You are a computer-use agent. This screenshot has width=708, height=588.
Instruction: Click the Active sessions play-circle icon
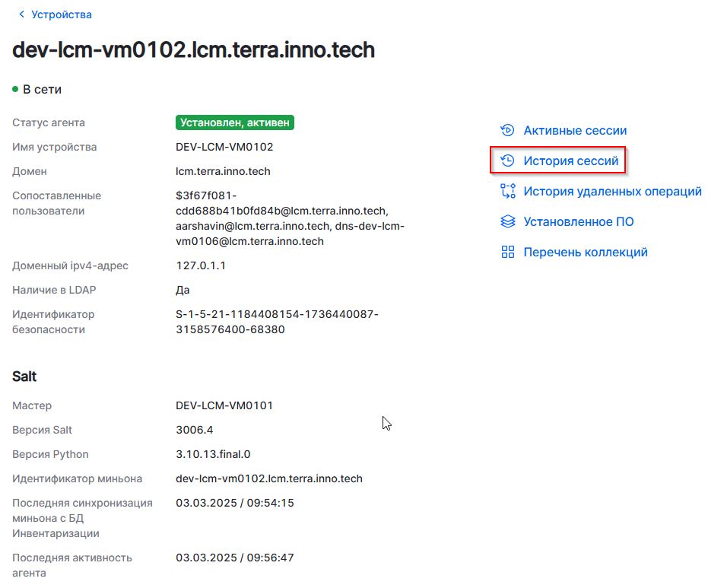(507, 131)
